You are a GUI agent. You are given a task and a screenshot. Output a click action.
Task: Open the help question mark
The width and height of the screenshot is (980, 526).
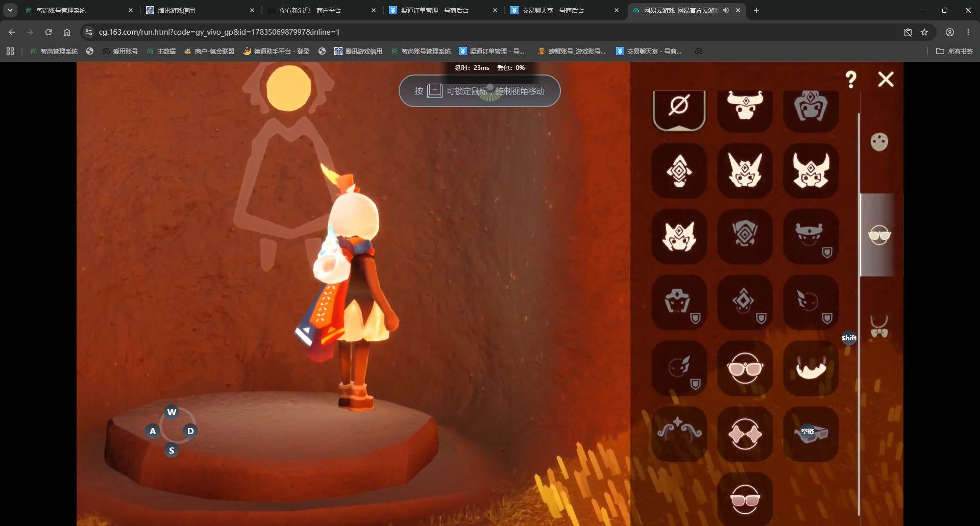coord(851,80)
